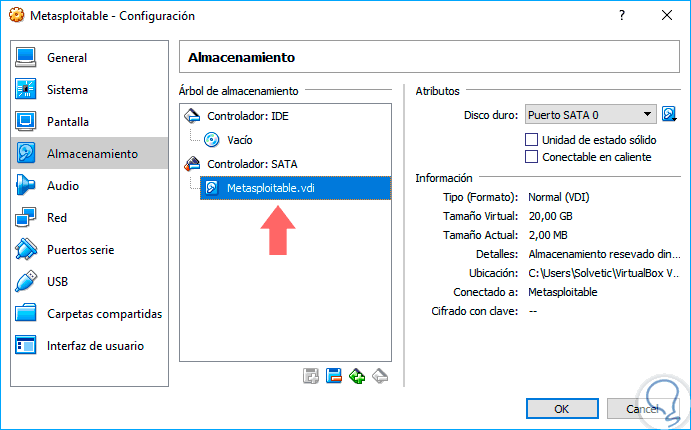Click the Cancel button
Viewport: 691px width, 430px height.
point(643,408)
